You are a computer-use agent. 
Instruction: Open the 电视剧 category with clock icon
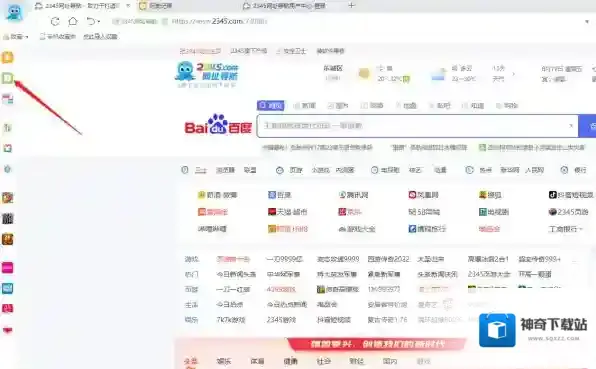pos(385,170)
